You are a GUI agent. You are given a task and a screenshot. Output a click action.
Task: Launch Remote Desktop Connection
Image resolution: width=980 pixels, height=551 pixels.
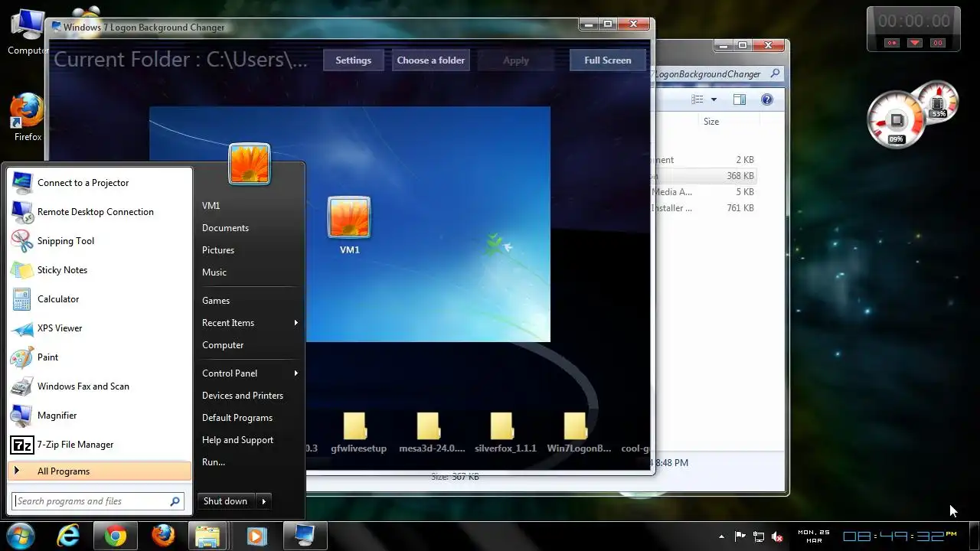tap(100, 212)
